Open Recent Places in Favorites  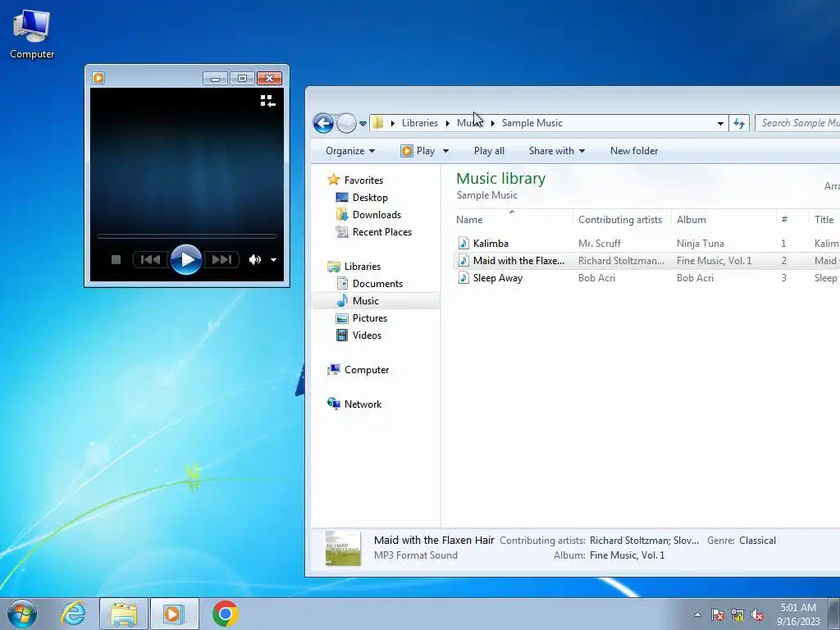point(382,232)
